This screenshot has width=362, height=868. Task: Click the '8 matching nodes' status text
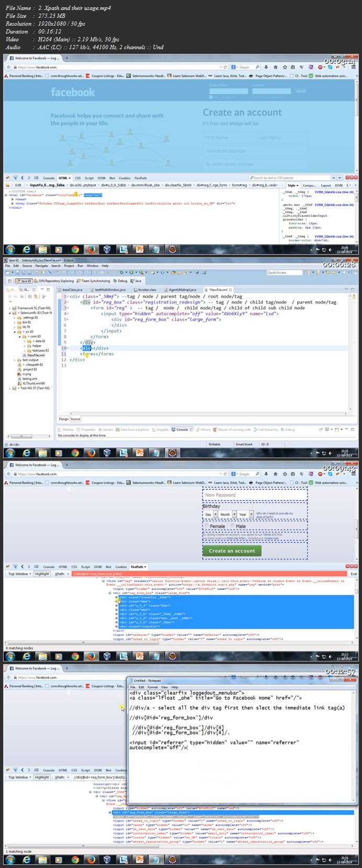coord(19,648)
